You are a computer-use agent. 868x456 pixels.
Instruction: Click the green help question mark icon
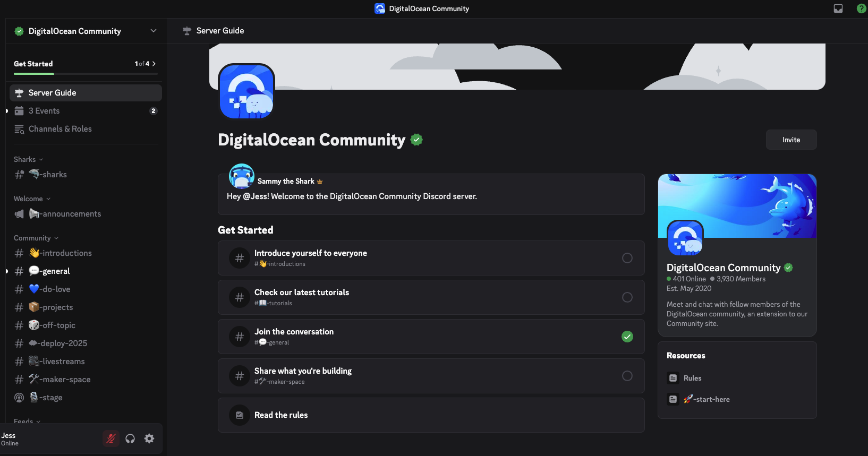click(861, 8)
